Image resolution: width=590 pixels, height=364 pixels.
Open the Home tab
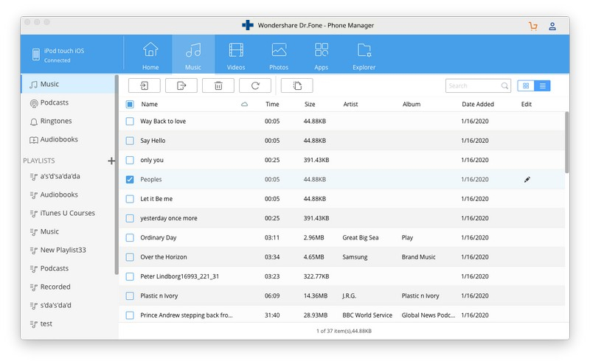[150, 55]
